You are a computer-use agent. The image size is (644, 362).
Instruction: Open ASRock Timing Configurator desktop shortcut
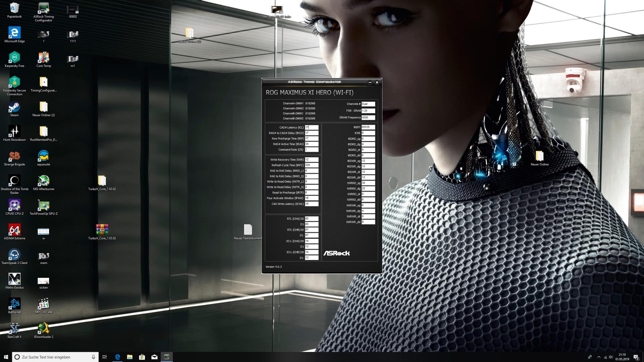point(44,12)
